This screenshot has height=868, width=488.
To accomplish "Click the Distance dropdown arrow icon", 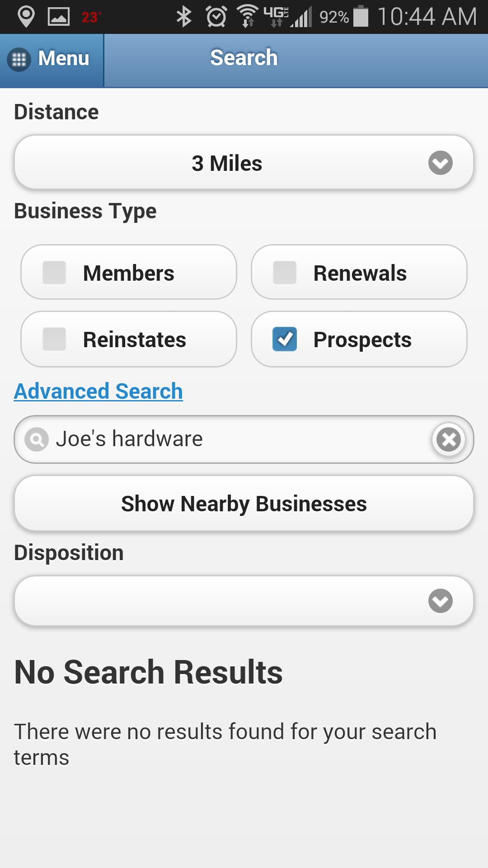I will (x=441, y=163).
